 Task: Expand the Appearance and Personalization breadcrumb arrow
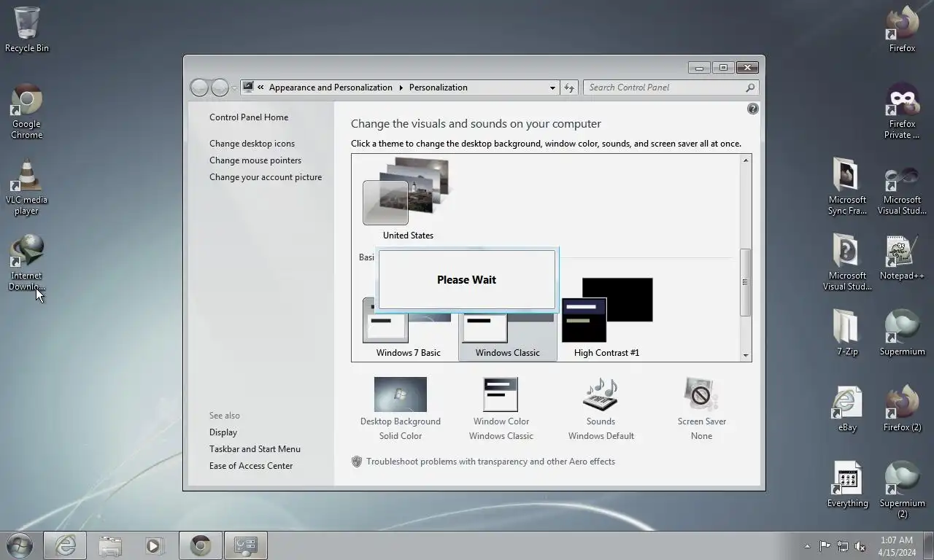pos(401,87)
